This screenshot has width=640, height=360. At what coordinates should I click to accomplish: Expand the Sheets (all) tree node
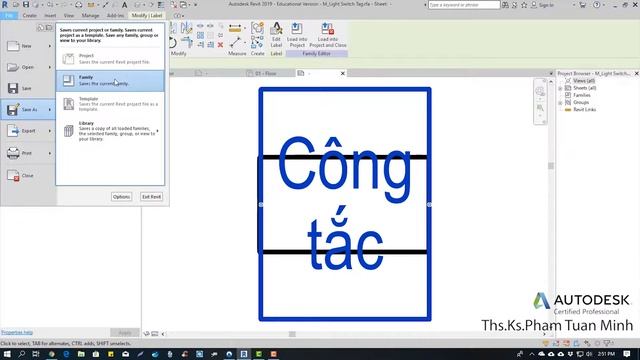point(560,88)
